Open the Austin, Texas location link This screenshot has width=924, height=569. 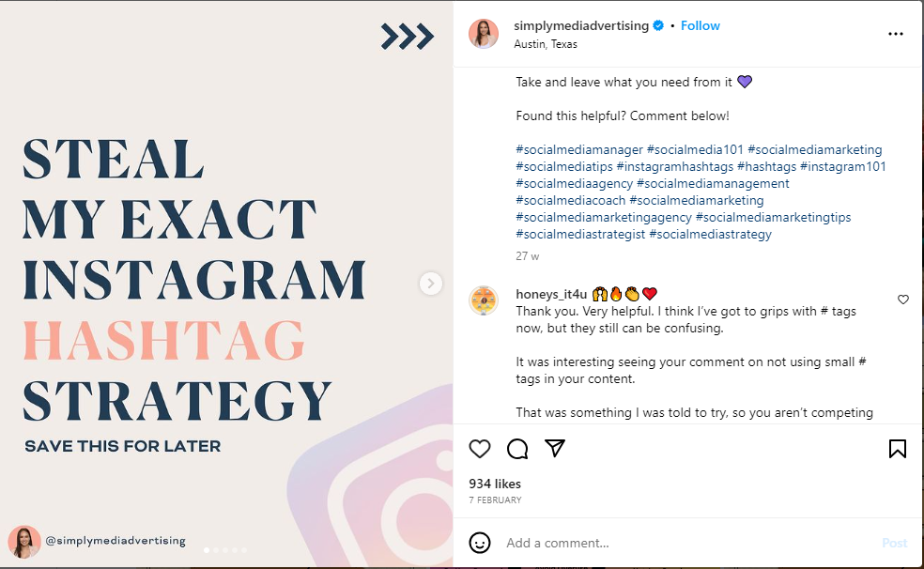click(546, 44)
